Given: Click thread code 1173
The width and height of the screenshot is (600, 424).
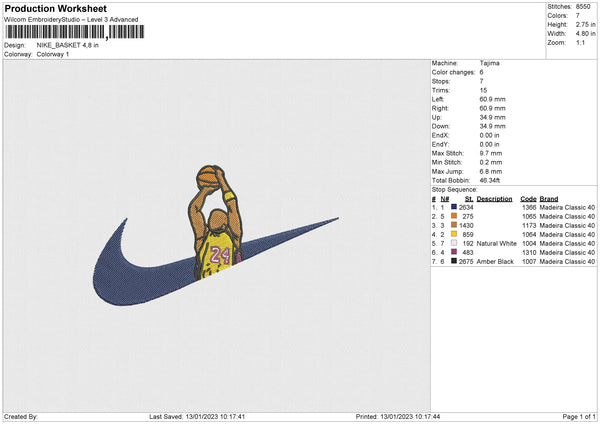Looking at the screenshot, I should (530, 225).
